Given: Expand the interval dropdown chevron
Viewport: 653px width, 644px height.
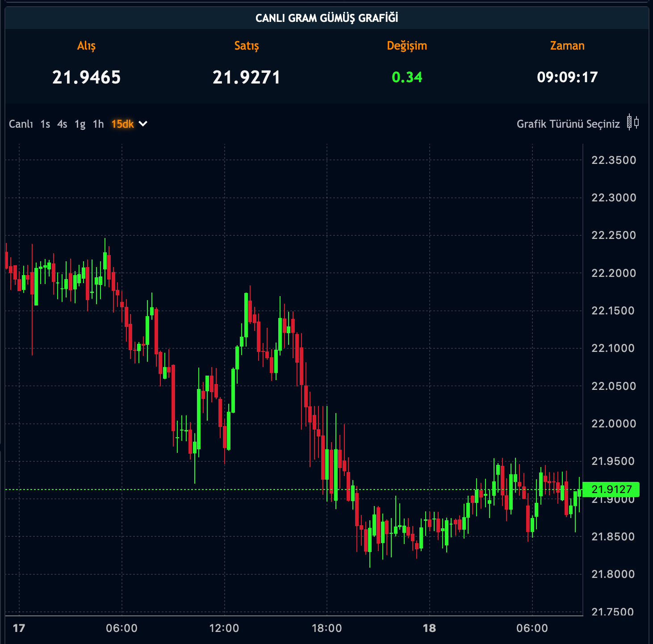Looking at the screenshot, I should coord(143,124).
